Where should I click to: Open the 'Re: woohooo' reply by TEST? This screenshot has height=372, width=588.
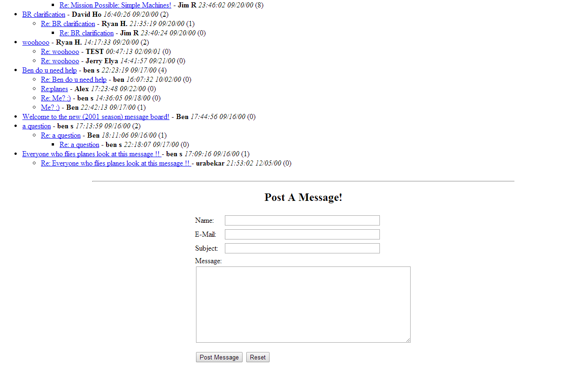click(60, 52)
